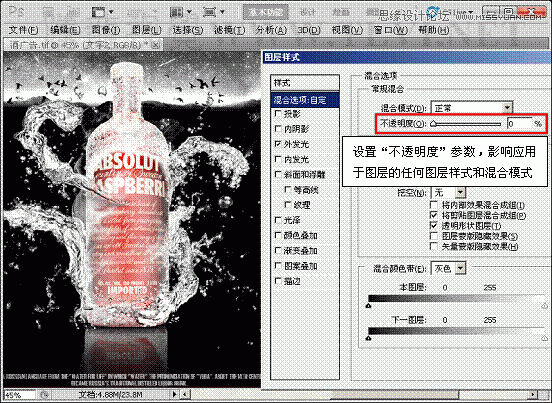This screenshot has width=552, height=403.
Task: Click the screen mode icon
Action: [209, 12]
